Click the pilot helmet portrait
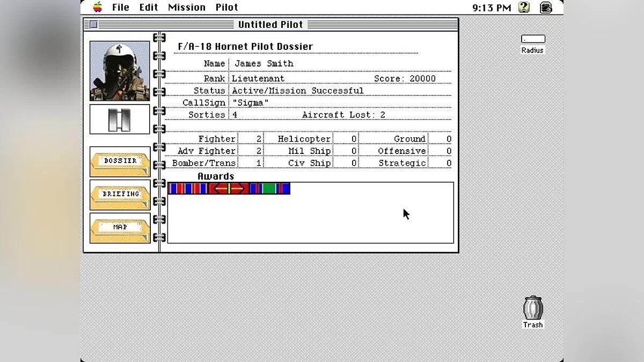The height and width of the screenshot is (362, 644). (x=120, y=71)
